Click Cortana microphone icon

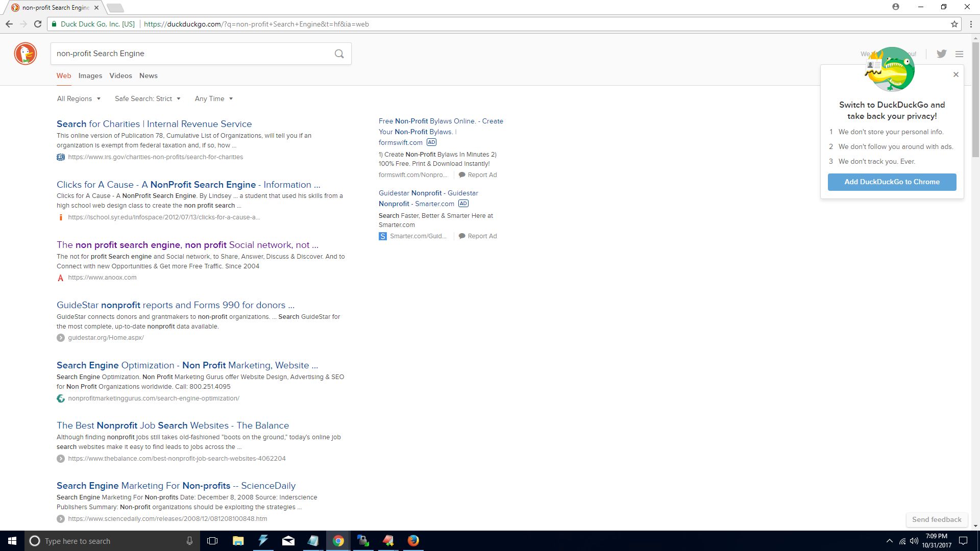click(x=189, y=541)
